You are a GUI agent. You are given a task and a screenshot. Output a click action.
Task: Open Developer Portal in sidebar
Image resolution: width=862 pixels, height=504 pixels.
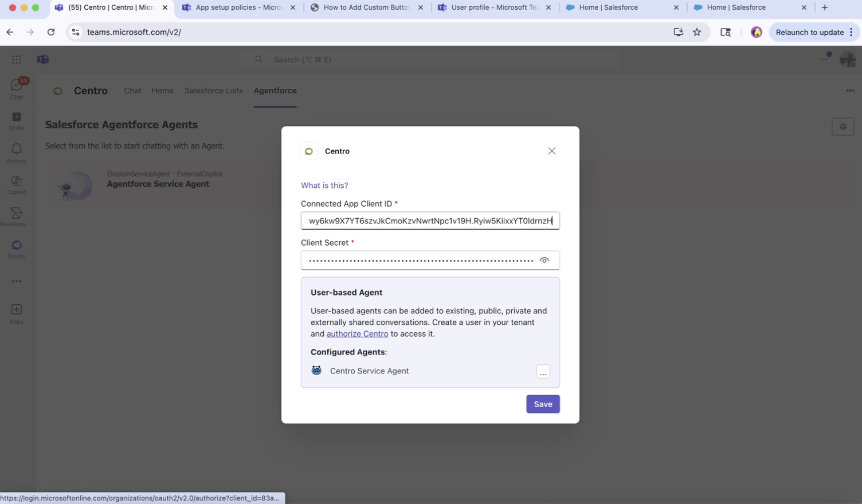tap(17, 217)
